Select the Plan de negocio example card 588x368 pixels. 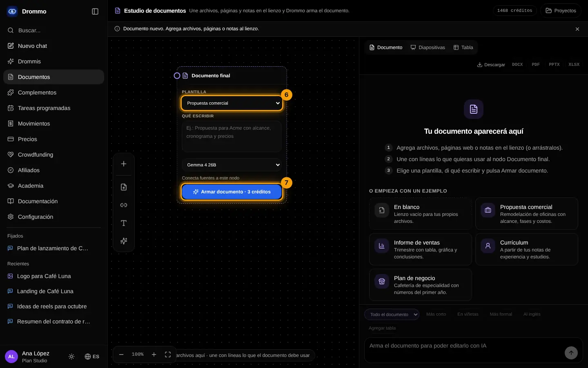[421, 285]
